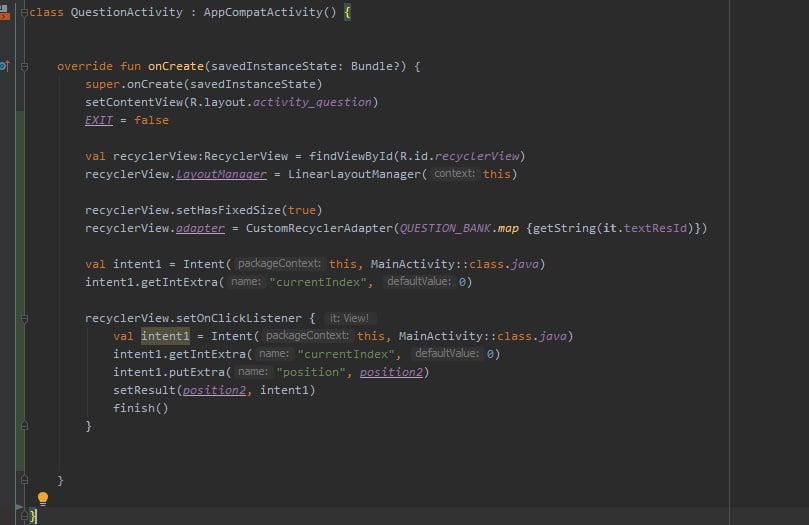The image size is (809, 525).
Task: Click position2 in the setResult call
Action: [x=215, y=390]
